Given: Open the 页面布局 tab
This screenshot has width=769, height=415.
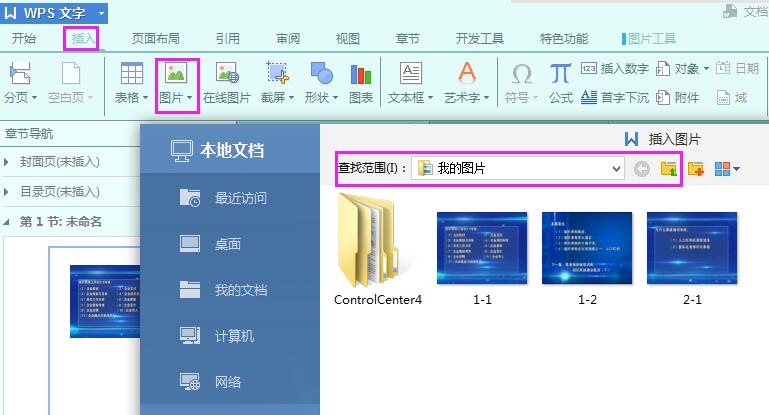Looking at the screenshot, I should click(155, 39).
